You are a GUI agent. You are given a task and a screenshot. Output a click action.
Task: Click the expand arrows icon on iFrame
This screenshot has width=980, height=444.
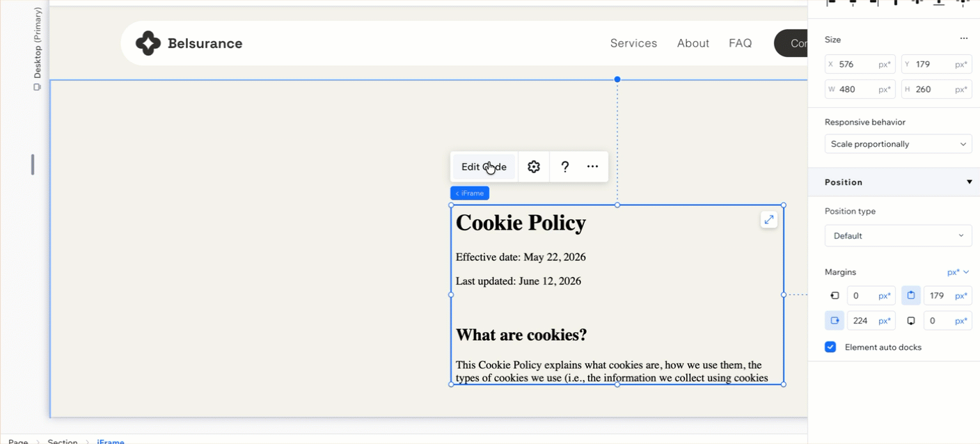point(768,220)
